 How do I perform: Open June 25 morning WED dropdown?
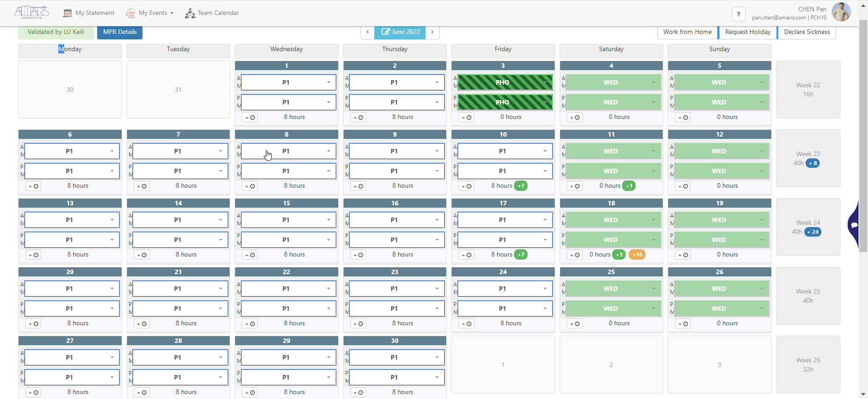[613, 289]
